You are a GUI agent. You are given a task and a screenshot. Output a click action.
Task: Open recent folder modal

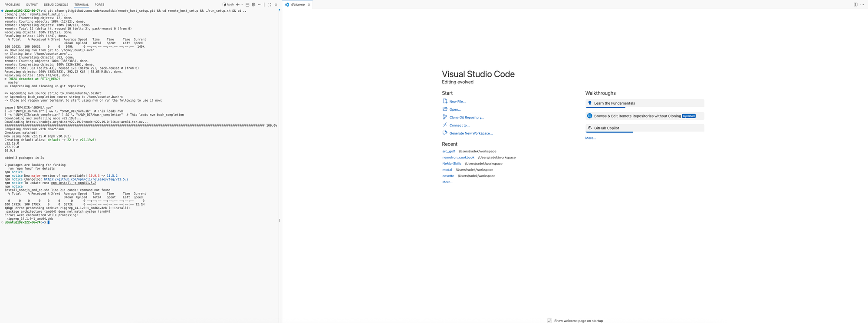pos(447,170)
